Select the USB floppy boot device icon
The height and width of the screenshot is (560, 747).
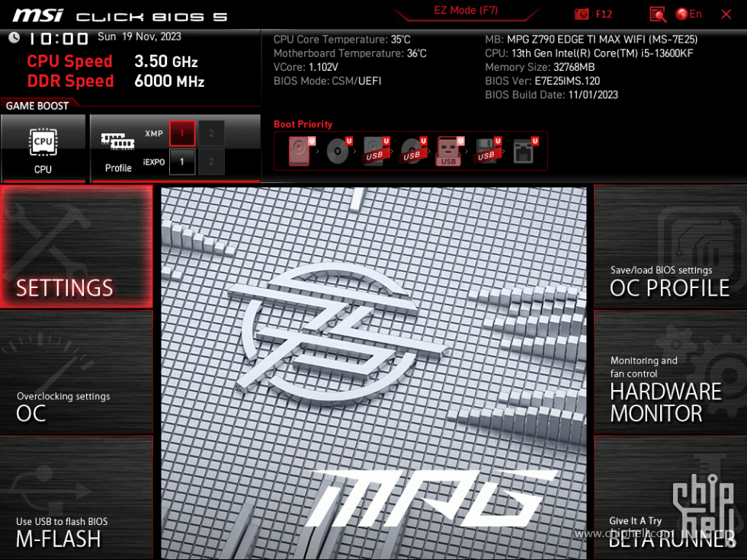click(487, 151)
